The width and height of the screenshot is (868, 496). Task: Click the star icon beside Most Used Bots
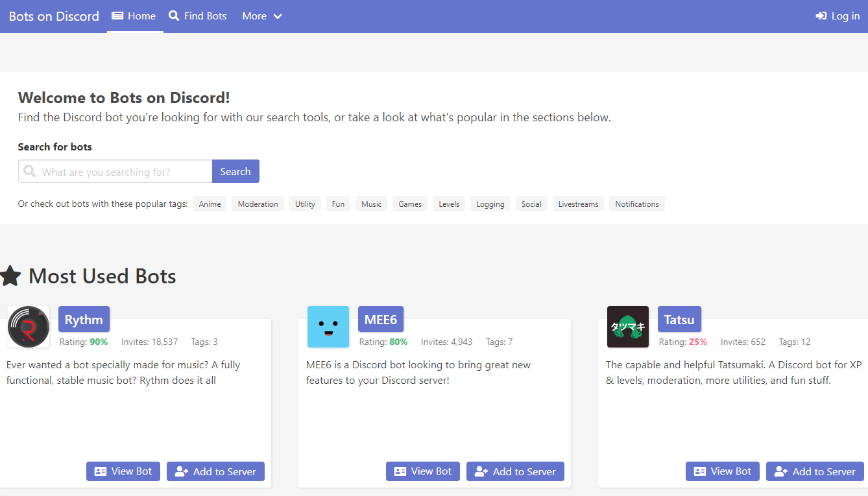(10, 276)
